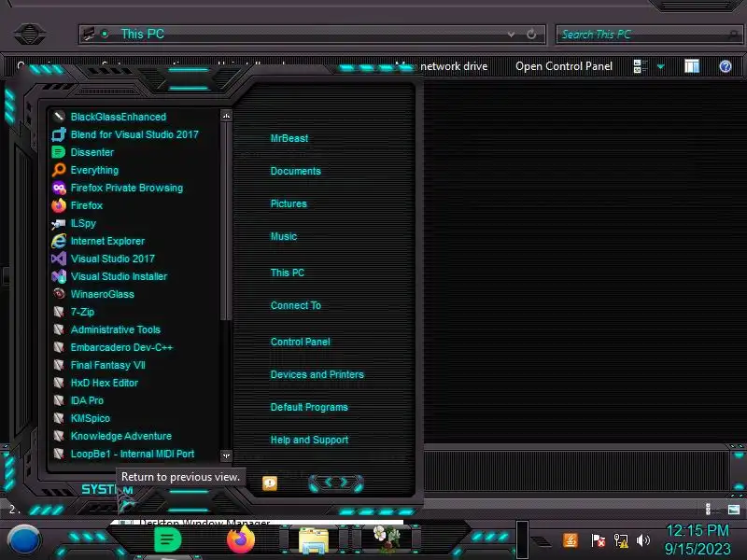
Task: Open the Action Center flag icon
Action: click(x=598, y=540)
